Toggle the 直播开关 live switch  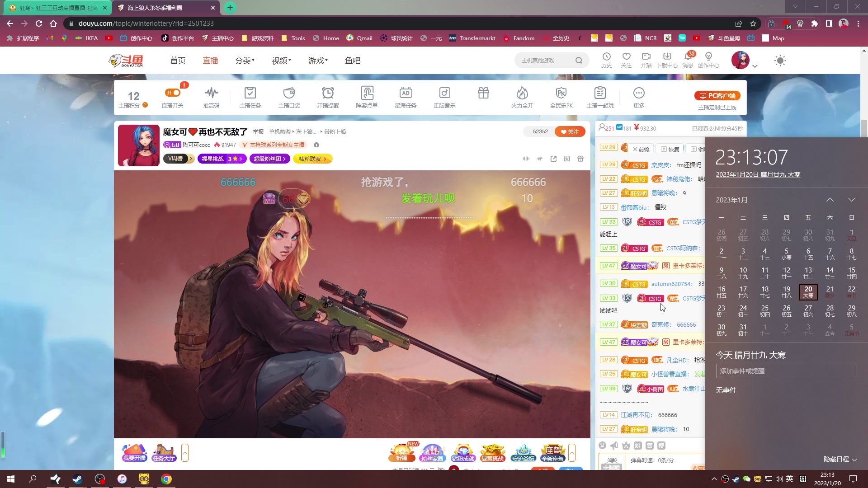click(173, 93)
